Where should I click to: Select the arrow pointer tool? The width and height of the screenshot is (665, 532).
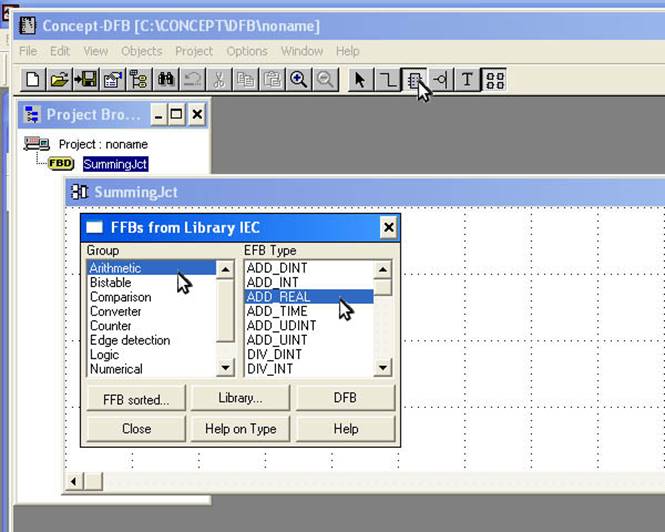coord(360,79)
